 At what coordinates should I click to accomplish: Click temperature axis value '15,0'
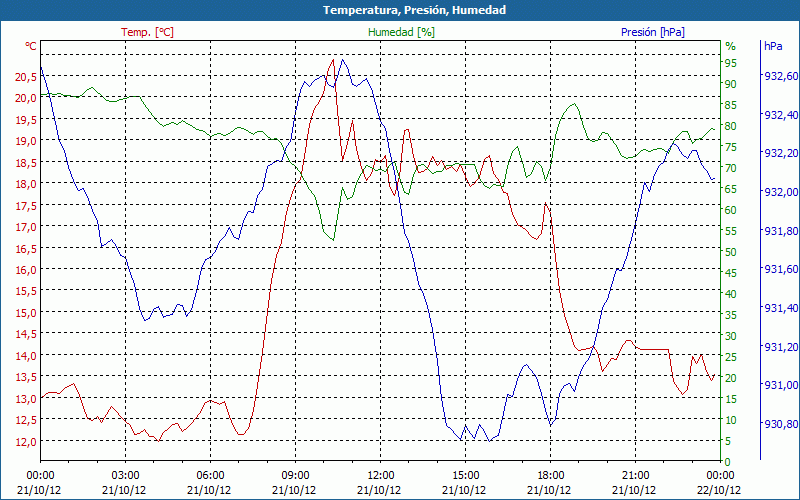26,313
